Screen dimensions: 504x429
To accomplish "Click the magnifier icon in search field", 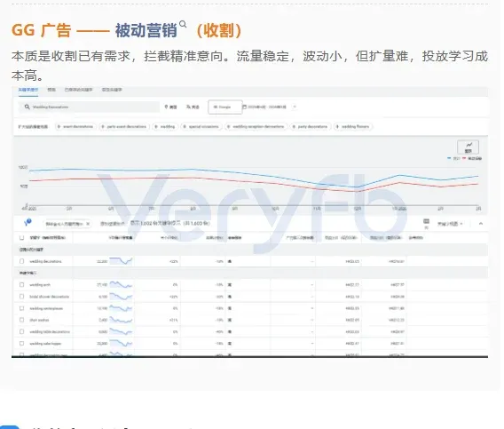I will pyautogui.click(x=28, y=107).
